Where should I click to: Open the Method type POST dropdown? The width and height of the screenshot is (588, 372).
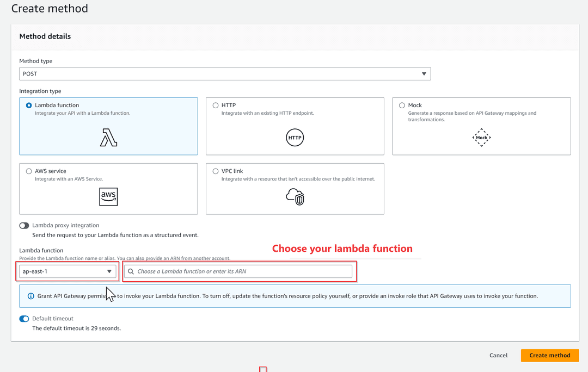point(225,73)
